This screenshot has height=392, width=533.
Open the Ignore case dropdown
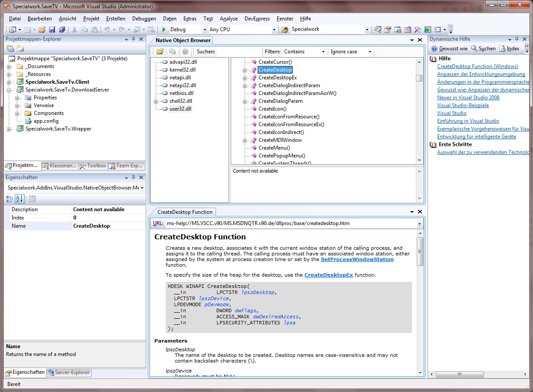tap(370, 52)
